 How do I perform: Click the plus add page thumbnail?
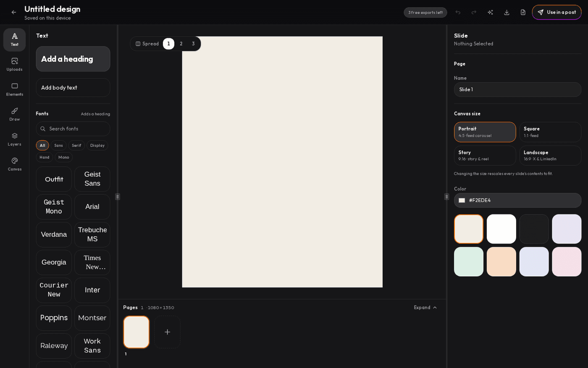pyautogui.click(x=167, y=332)
